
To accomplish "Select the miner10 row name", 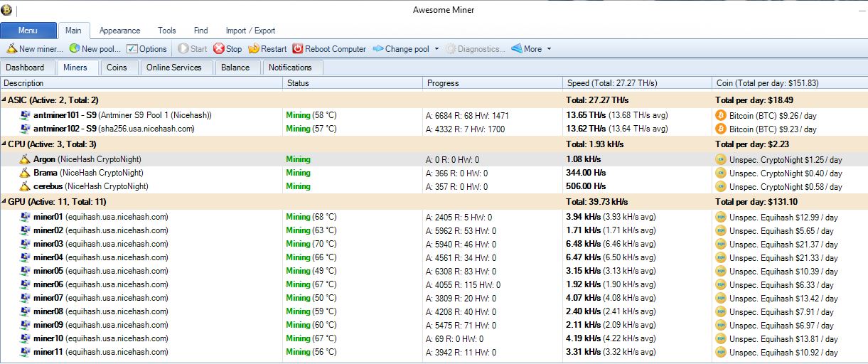I will (x=48, y=338).
